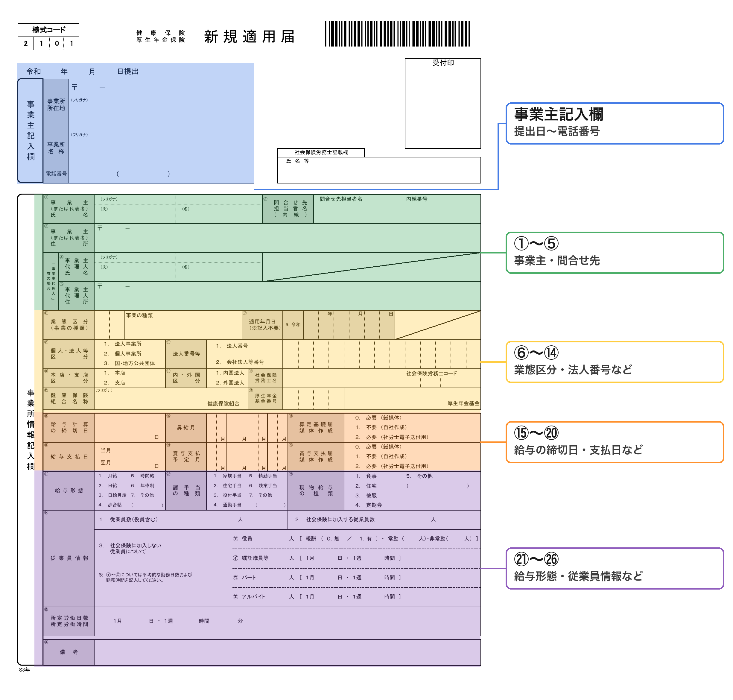The height and width of the screenshot is (700, 733).
Task: Click the 様式コード header box
Action: pos(48,30)
